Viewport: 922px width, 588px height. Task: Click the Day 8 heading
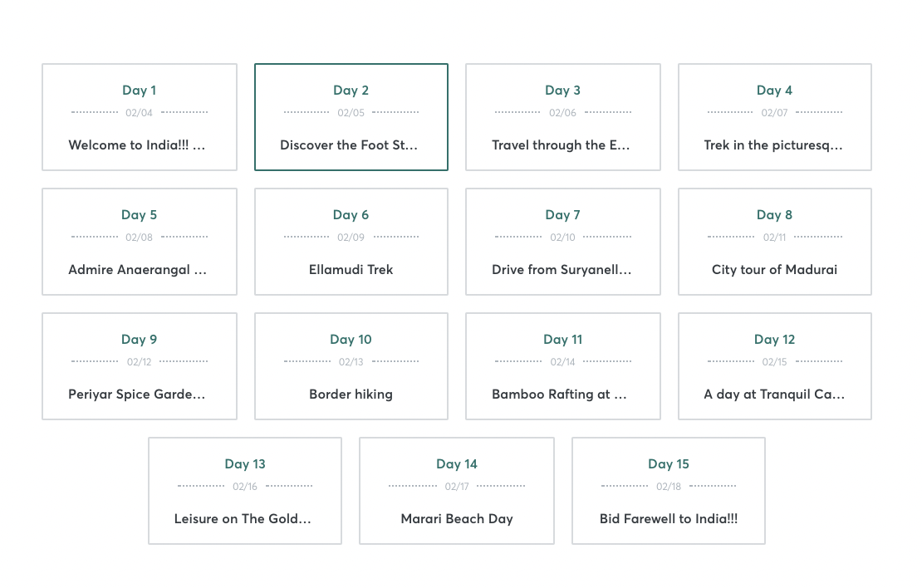[774, 214]
